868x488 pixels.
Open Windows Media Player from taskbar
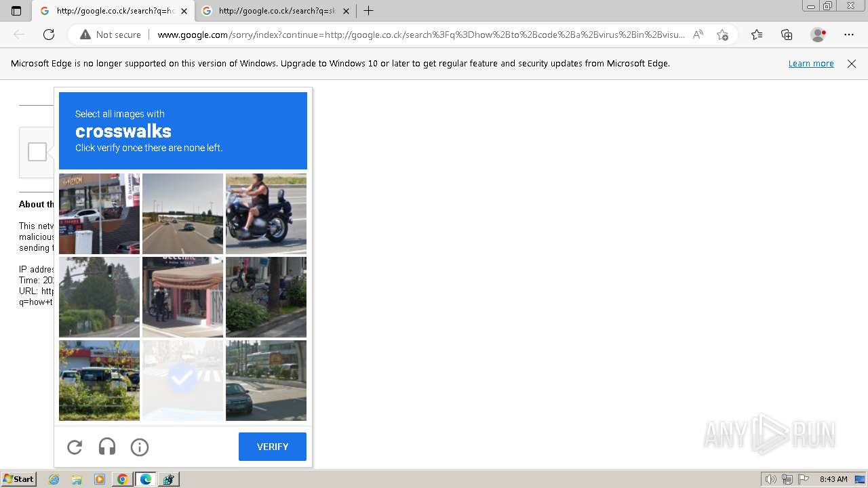point(100,479)
